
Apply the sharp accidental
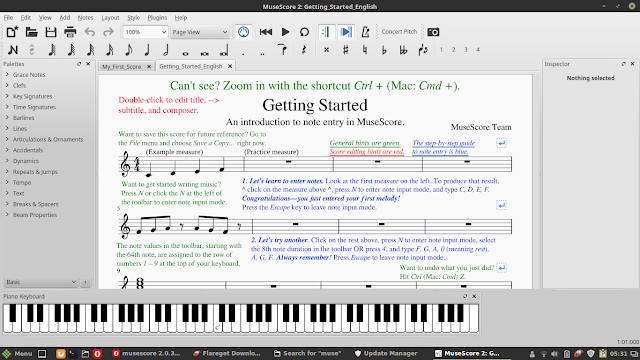click(x=345, y=50)
